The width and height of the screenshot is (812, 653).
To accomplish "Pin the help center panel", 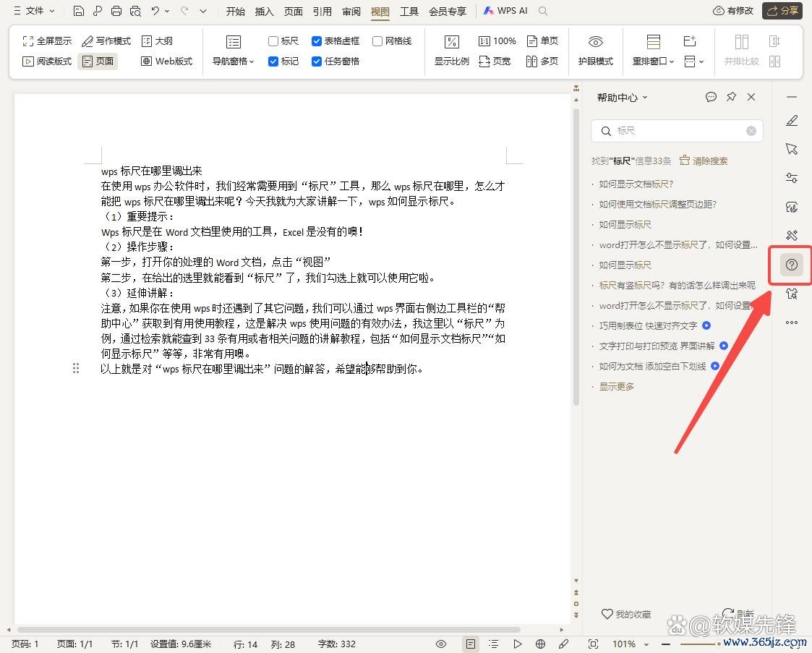I will 731,97.
